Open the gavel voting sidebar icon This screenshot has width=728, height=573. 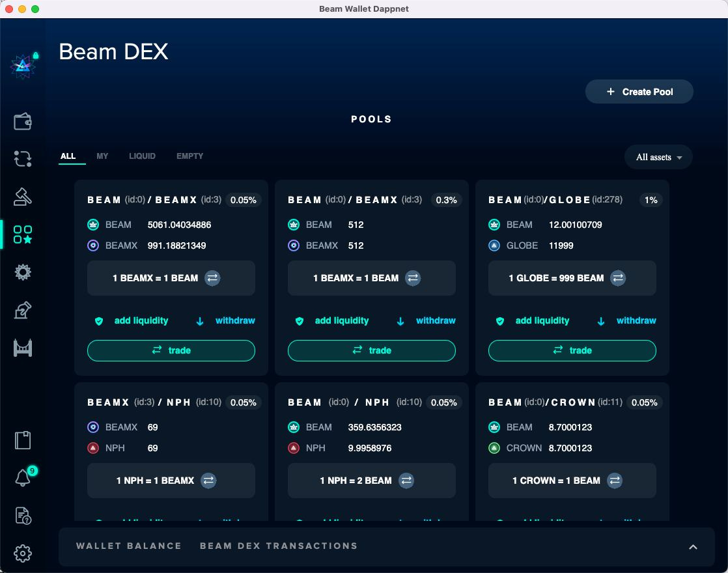(23, 197)
